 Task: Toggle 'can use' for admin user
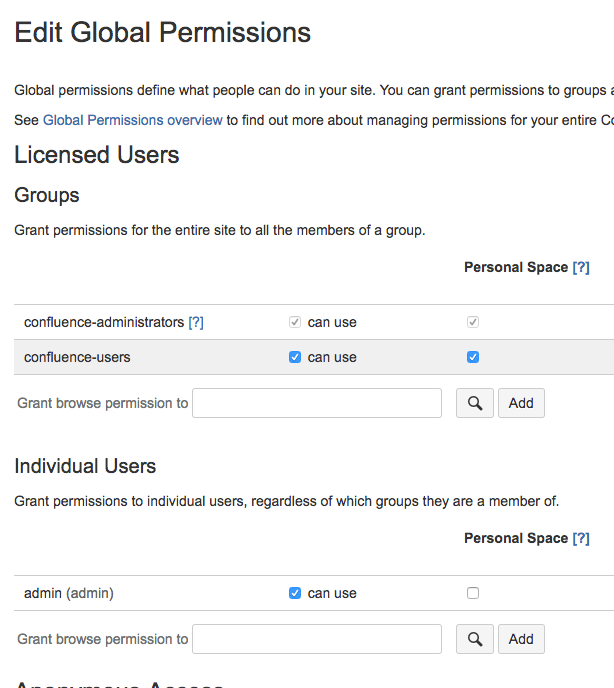click(x=295, y=593)
